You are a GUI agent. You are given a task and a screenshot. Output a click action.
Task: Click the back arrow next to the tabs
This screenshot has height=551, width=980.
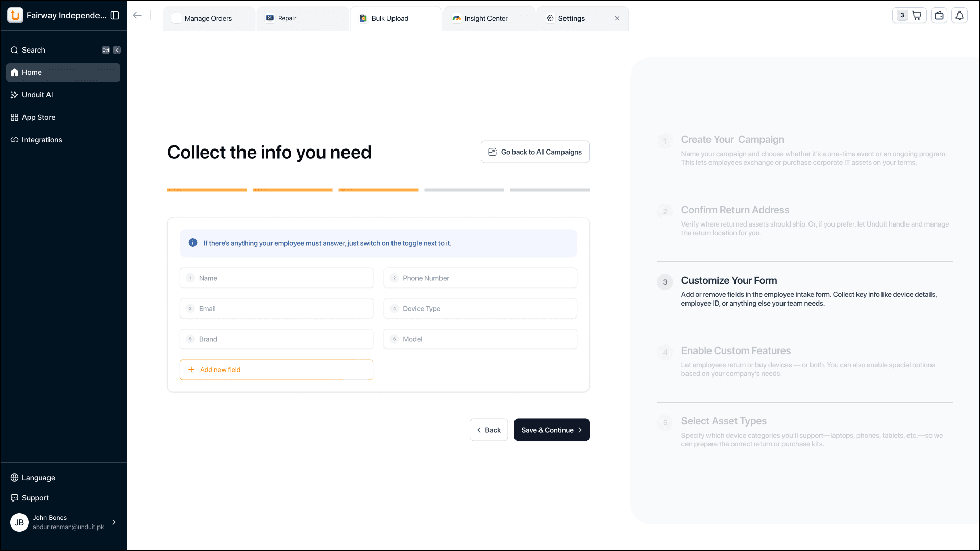coord(137,15)
